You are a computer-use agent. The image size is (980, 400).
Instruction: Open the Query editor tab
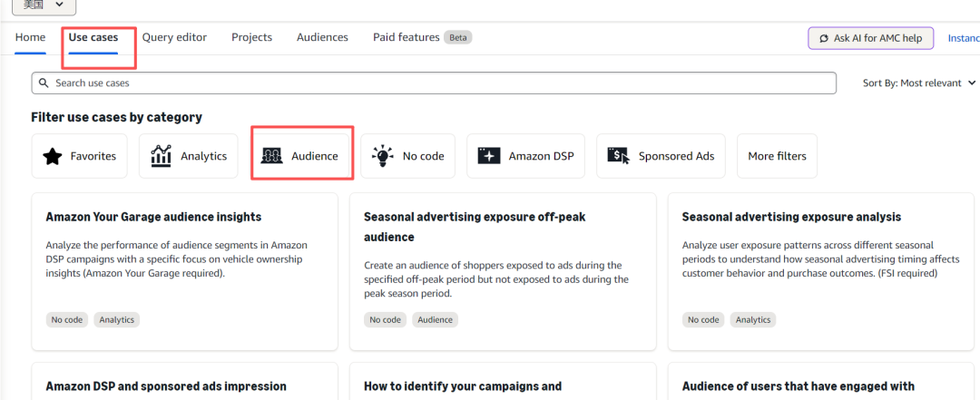[174, 37]
